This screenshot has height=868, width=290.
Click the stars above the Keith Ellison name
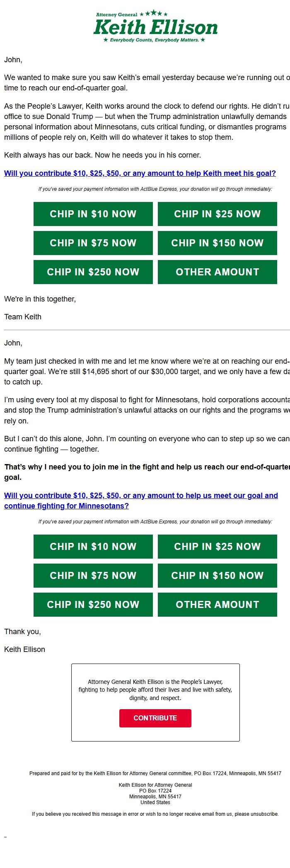(x=154, y=14)
